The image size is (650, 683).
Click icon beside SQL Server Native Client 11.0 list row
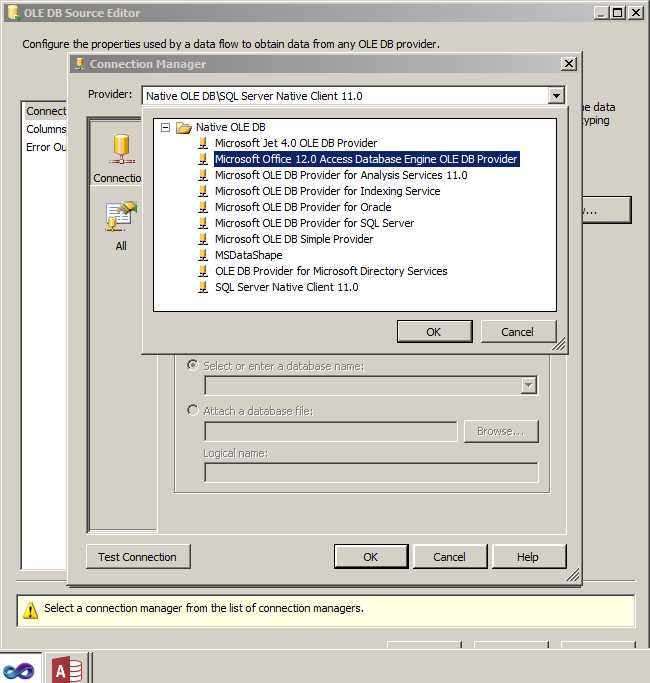pyautogui.click(x=203, y=287)
